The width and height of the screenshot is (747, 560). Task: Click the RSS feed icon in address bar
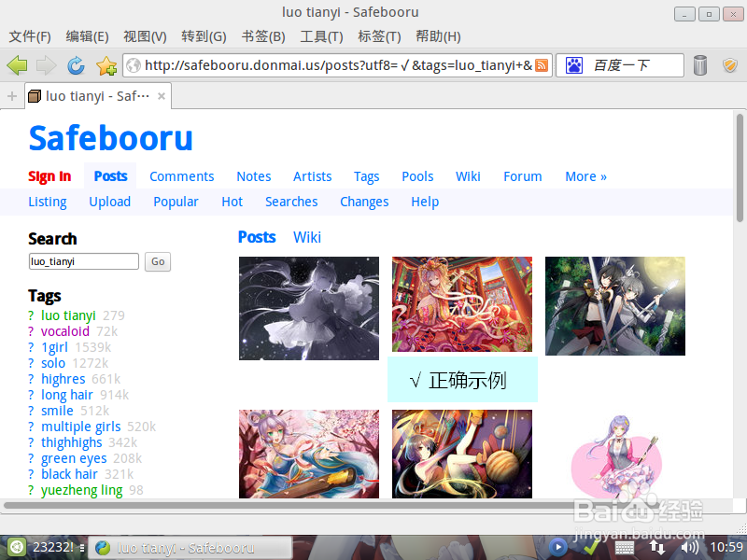542,65
